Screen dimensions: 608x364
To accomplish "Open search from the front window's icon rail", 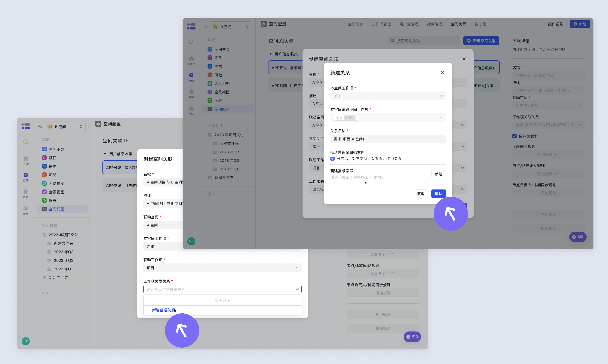I will [x=191, y=42].
